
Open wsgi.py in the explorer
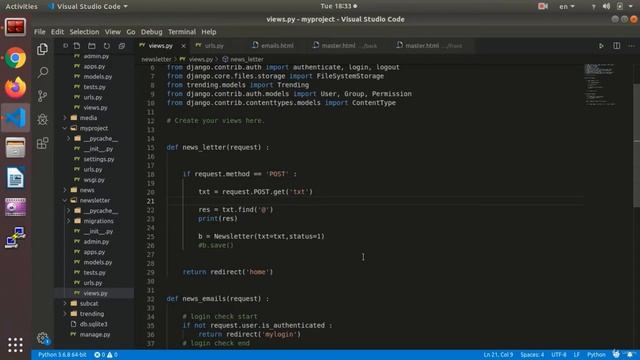coord(94,180)
